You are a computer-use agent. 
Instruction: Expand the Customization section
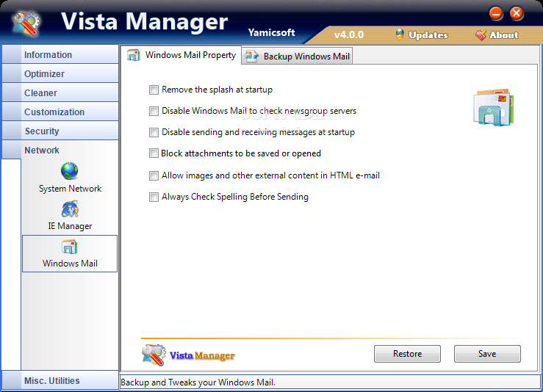(x=60, y=112)
